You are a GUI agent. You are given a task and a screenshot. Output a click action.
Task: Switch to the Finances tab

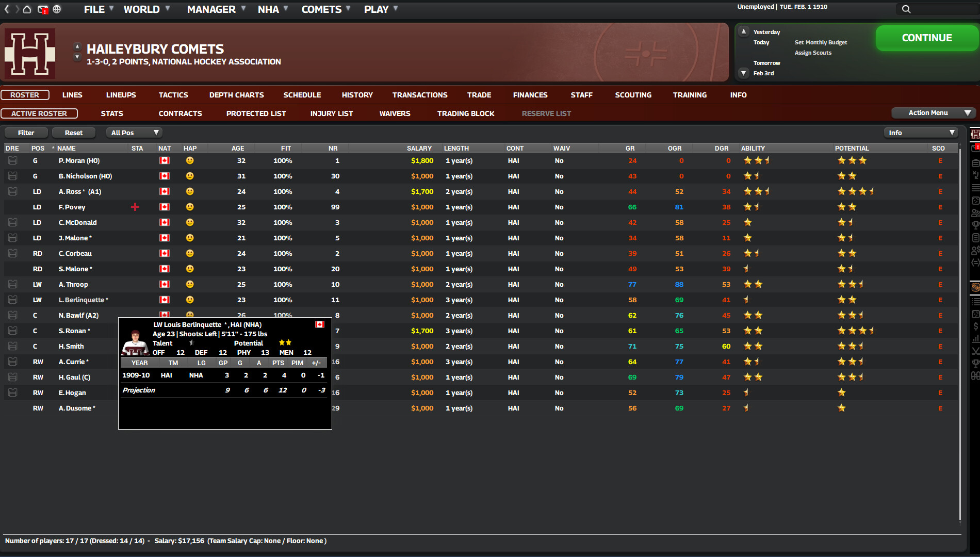[530, 95]
